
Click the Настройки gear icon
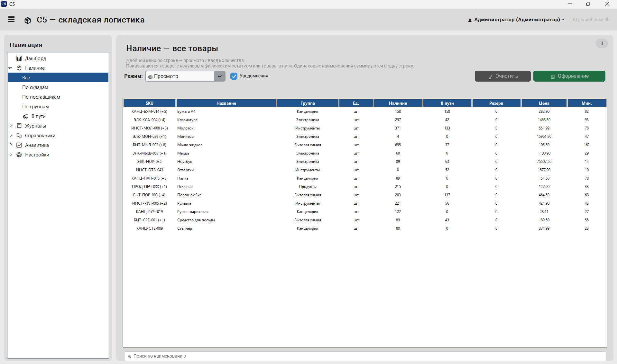tap(19, 155)
